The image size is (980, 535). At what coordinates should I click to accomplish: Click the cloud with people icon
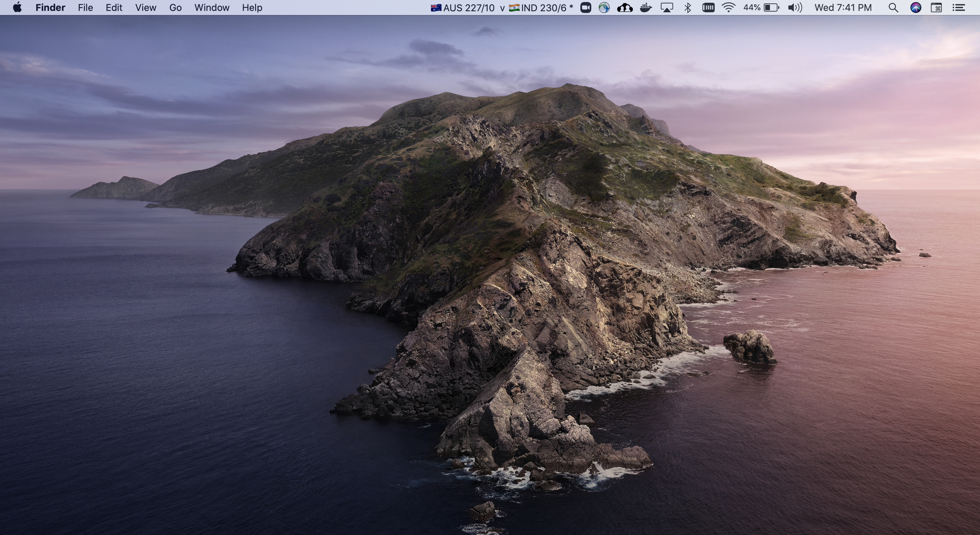(x=625, y=7)
